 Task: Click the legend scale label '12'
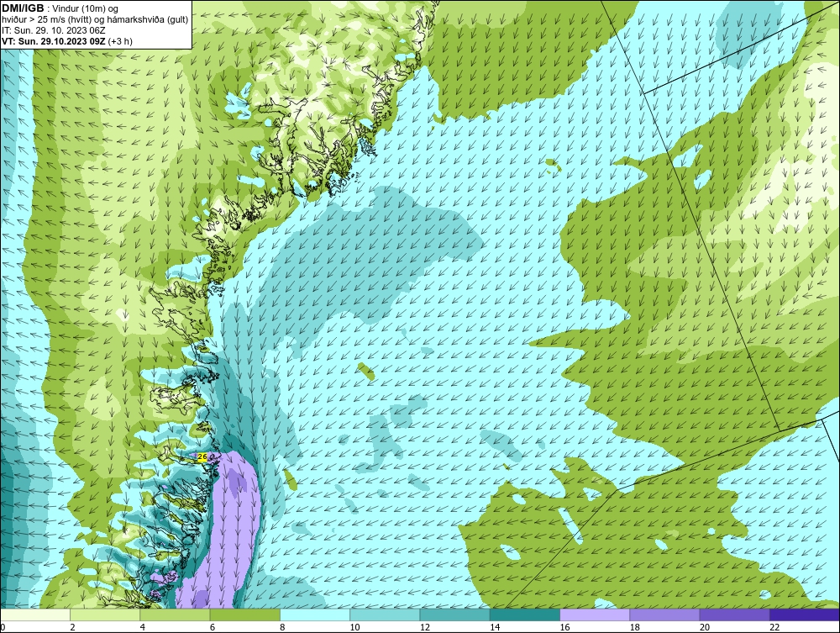(x=424, y=628)
